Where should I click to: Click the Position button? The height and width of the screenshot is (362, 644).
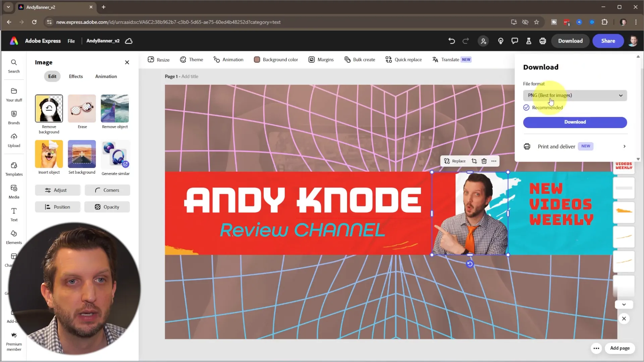click(x=58, y=207)
